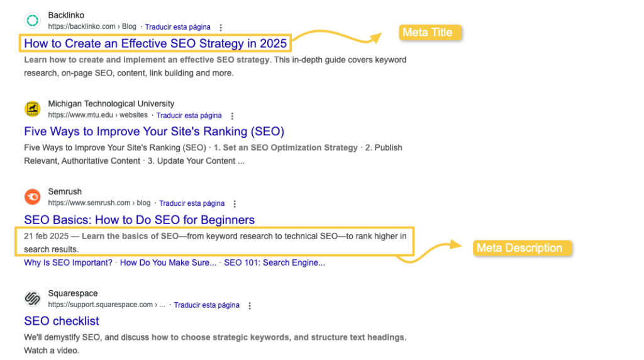
Task: Click snippet 'Learn how to create and implement'
Action: tap(94, 60)
